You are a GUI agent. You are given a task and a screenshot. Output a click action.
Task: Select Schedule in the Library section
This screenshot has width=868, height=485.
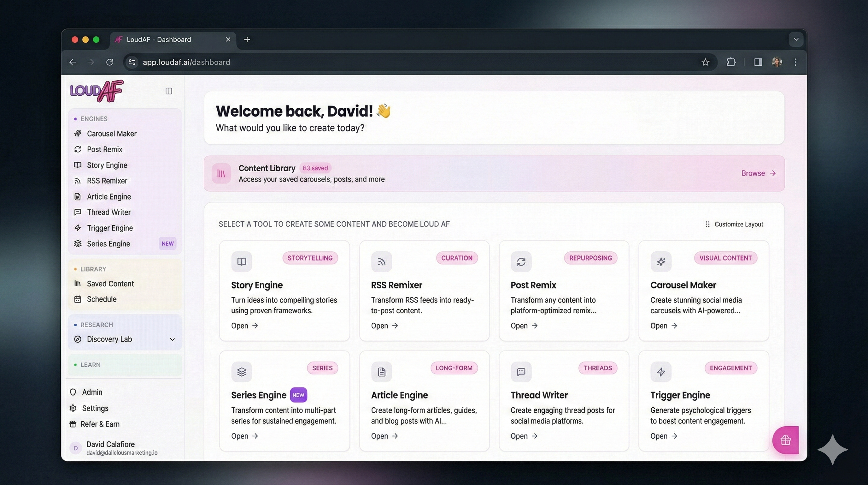click(102, 299)
